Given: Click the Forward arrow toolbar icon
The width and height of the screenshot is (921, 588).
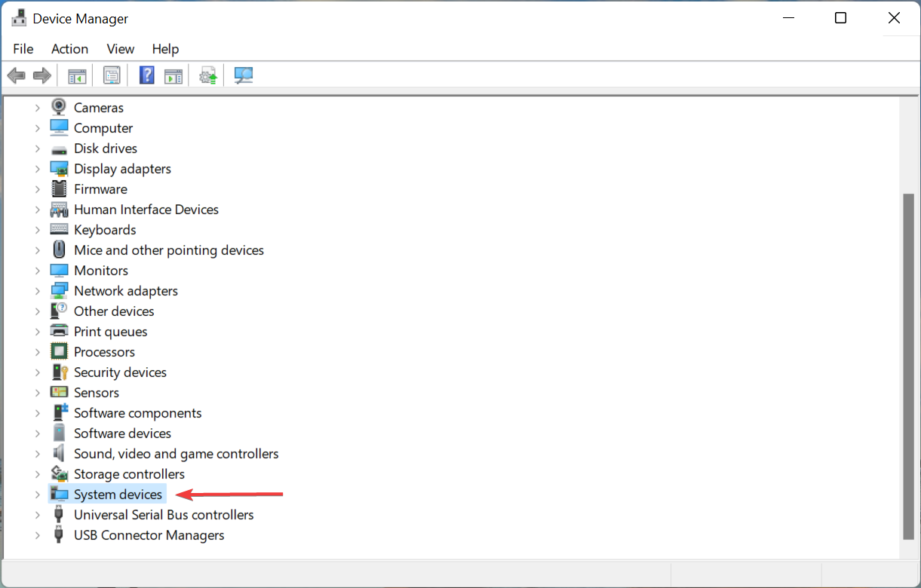Looking at the screenshot, I should click(x=42, y=75).
